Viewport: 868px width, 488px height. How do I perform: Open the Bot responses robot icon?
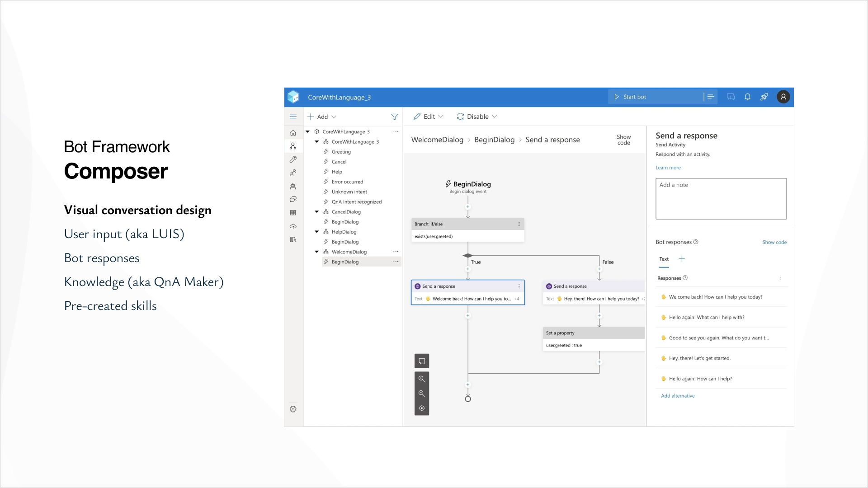tap(293, 186)
